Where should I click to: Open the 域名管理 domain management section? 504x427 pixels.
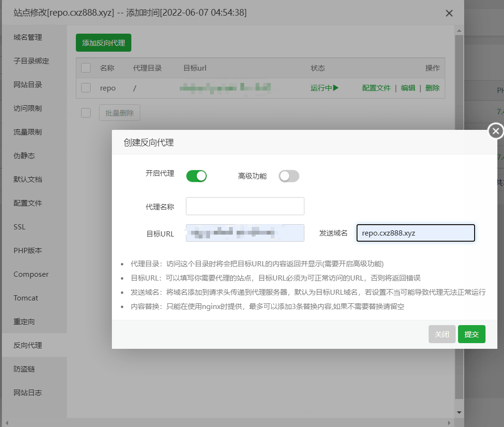pos(27,37)
